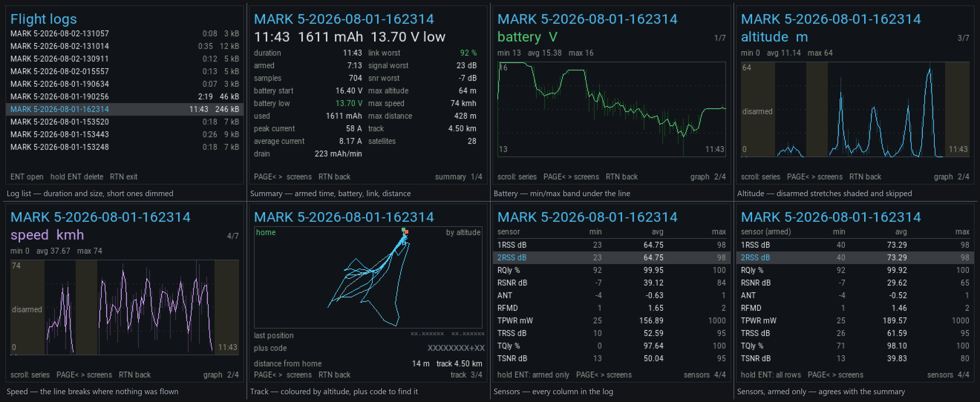Click the 'hold ENT: all rows' hint

coord(771,375)
